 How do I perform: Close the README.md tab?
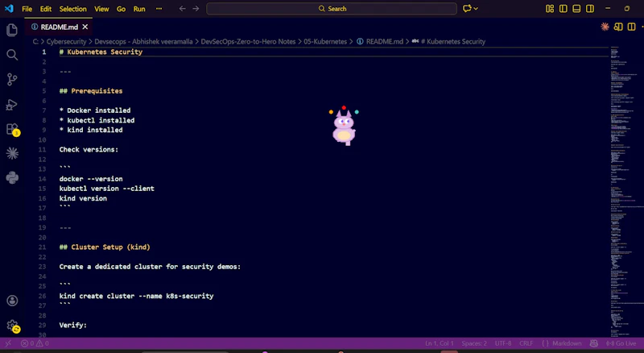85,27
